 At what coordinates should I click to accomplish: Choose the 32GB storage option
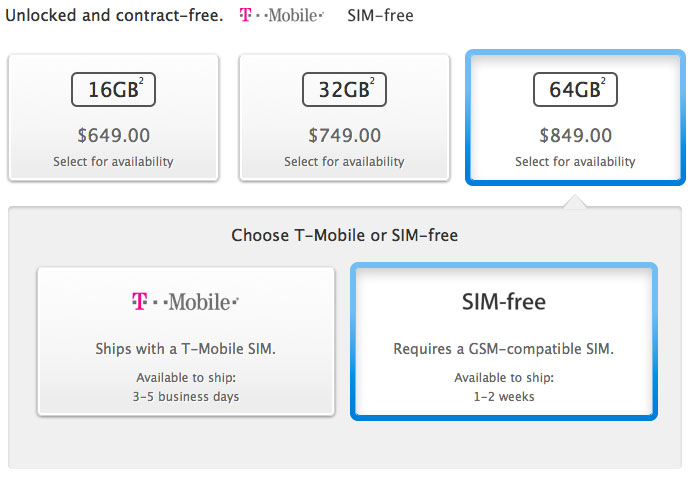pos(344,117)
